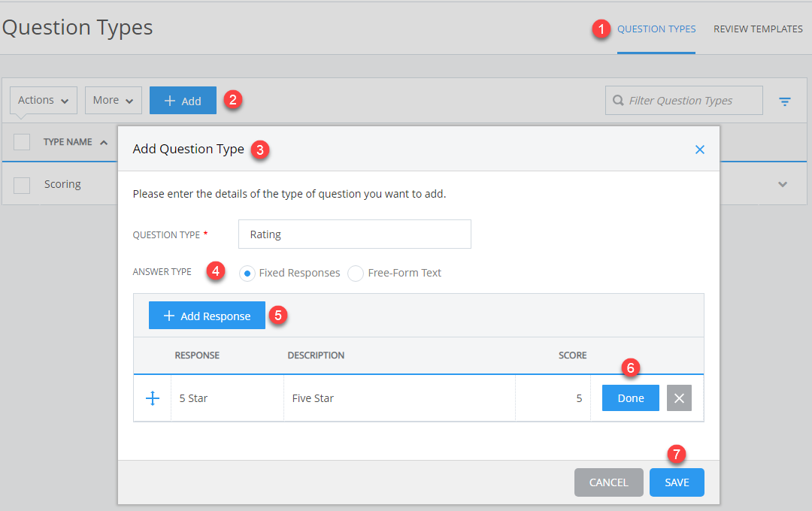The height and width of the screenshot is (511, 812).
Task: Tick the select-all checkbox in header
Action: click(x=22, y=142)
